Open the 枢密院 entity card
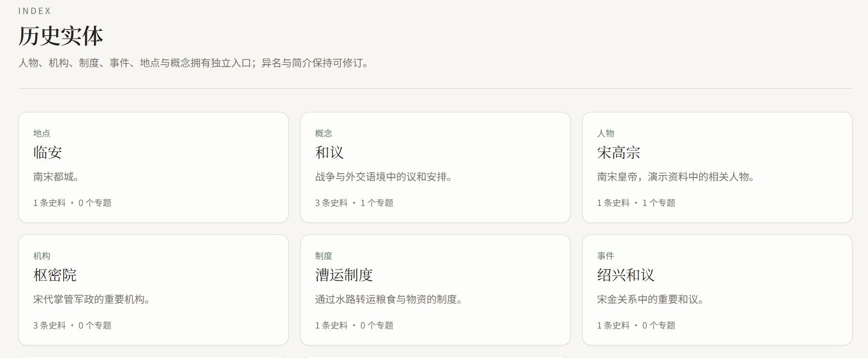The image size is (868, 358). (154, 290)
